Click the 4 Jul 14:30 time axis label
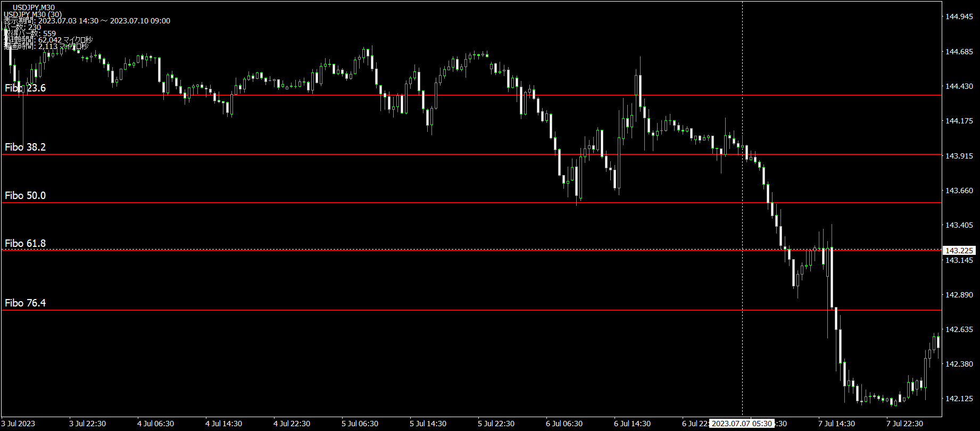 pos(223,424)
